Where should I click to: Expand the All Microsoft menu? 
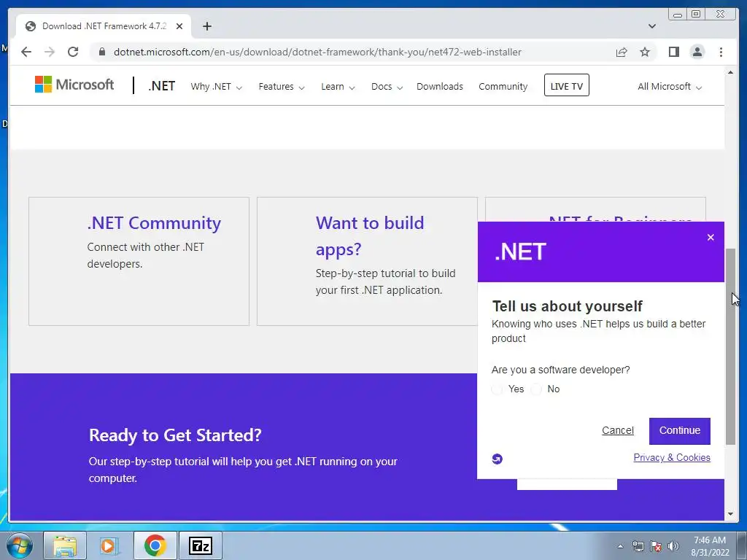pyautogui.click(x=670, y=87)
